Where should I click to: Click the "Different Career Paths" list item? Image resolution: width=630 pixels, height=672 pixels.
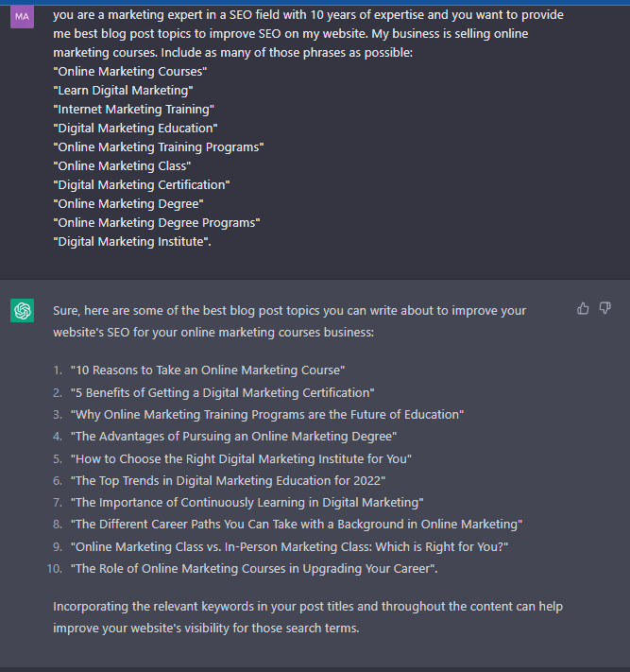(296, 524)
